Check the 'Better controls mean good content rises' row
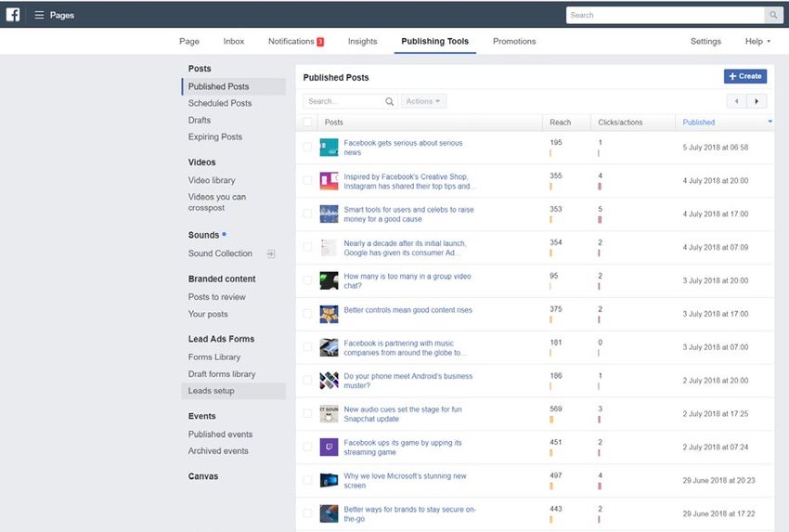Image resolution: width=789 pixels, height=532 pixels. click(x=307, y=314)
